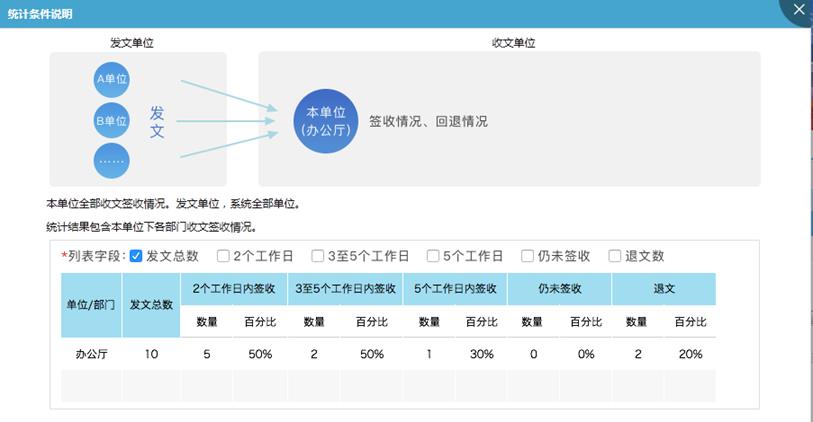
Task: Click the 单位/部门 column header
Action: [91, 304]
